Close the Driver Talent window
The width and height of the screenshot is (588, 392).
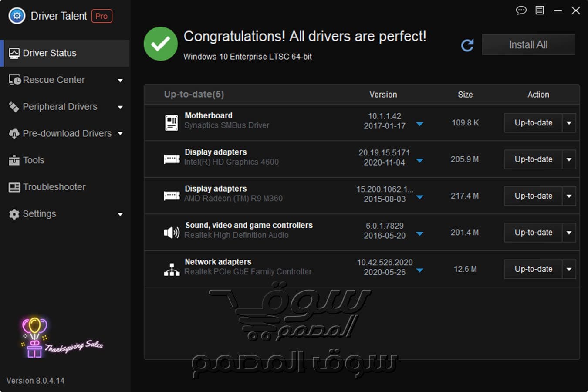tap(576, 10)
